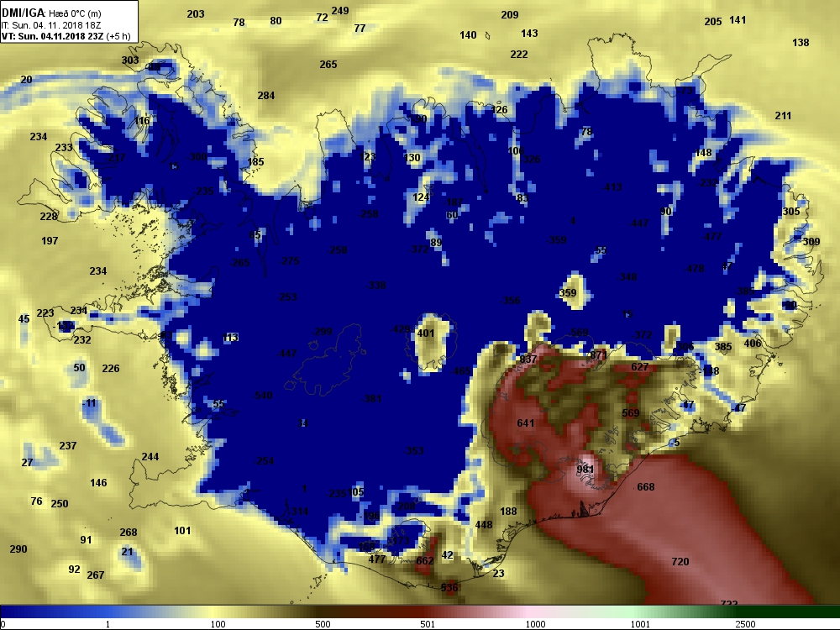Click the map value '303'
This screenshot has width=840, height=630.
coord(130,60)
